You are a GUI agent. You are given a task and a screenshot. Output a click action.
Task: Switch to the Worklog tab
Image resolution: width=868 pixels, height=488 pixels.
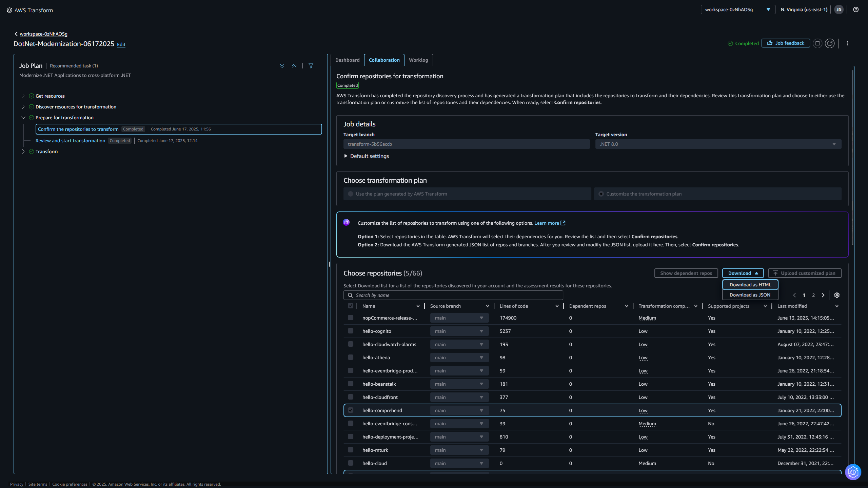[418, 60]
